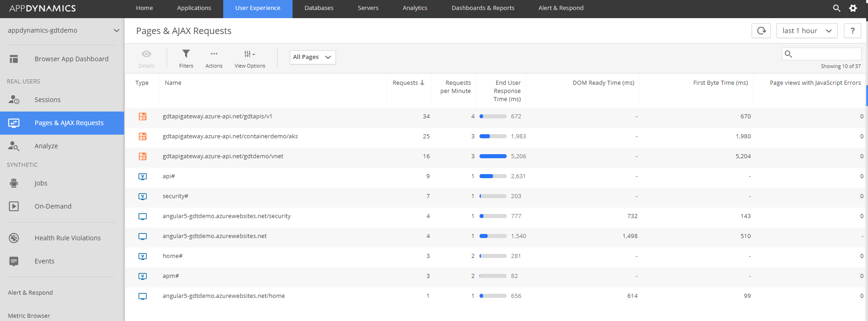The width and height of the screenshot is (868, 321).
Task: Click the Sessions sidebar icon
Action: (14, 99)
